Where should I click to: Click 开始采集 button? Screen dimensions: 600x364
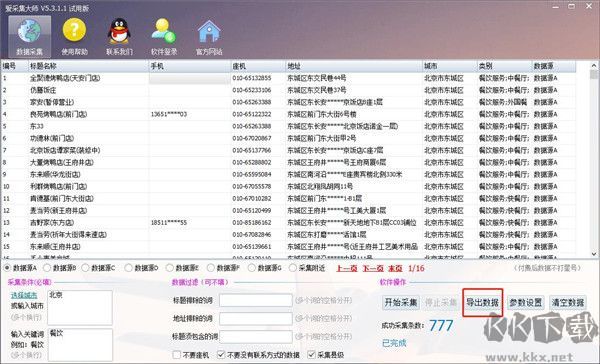[401, 303]
